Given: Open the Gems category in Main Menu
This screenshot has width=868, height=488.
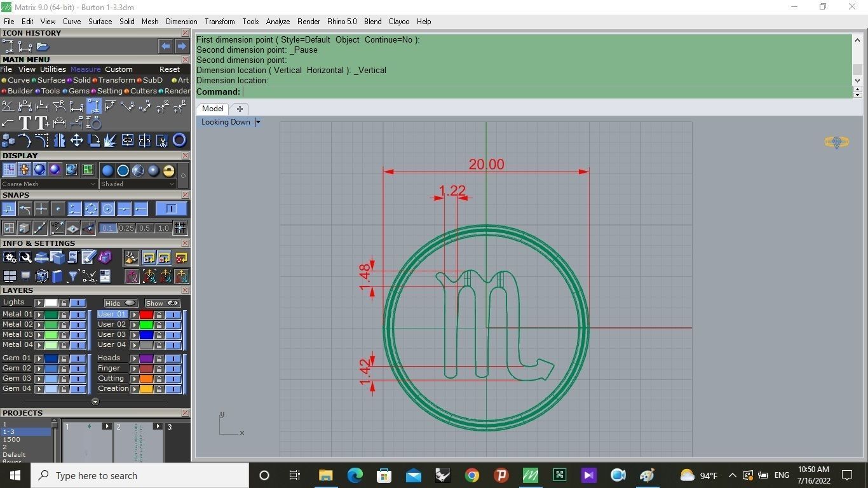Looking at the screenshot, I should [79, 91].
